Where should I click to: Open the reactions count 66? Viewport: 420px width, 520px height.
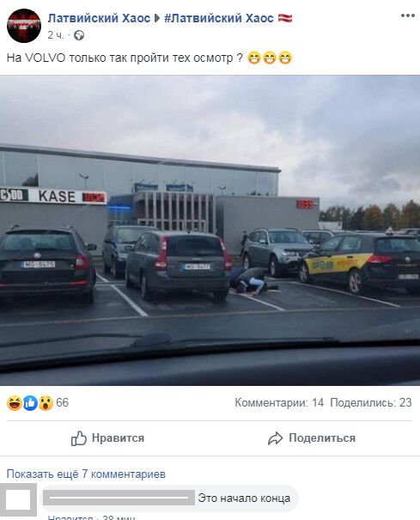[x=63, y=402]
